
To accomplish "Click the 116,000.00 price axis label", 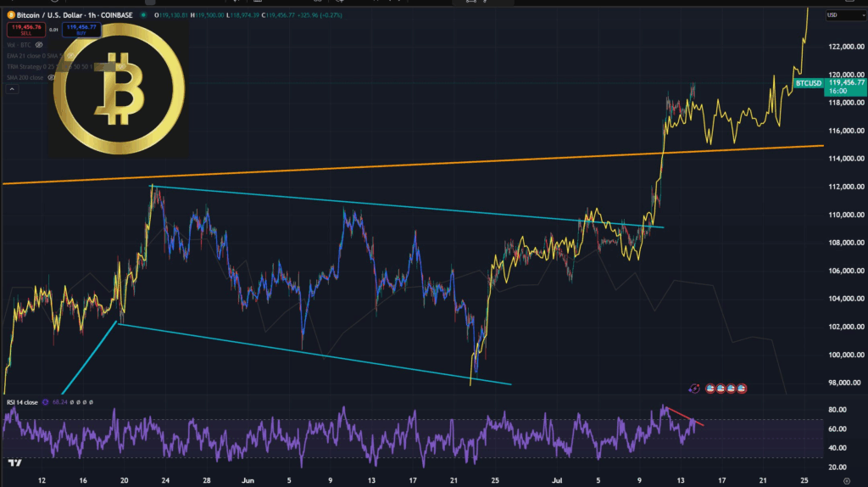I will click(846, 131).
